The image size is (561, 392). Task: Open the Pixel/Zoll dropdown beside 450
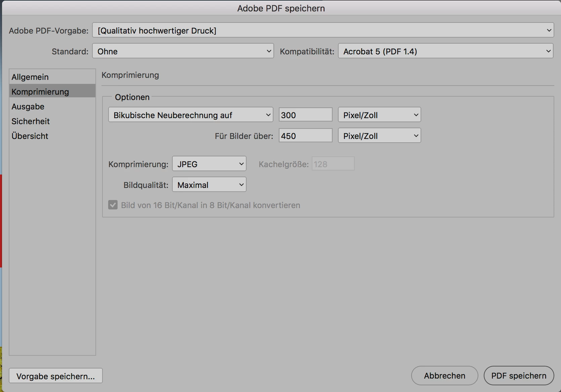(x=379, y=136)
